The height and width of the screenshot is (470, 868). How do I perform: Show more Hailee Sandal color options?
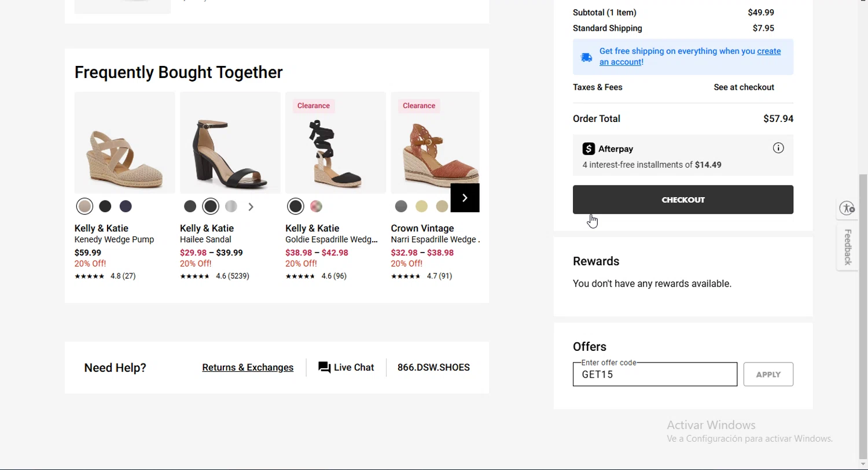[251, 206]
